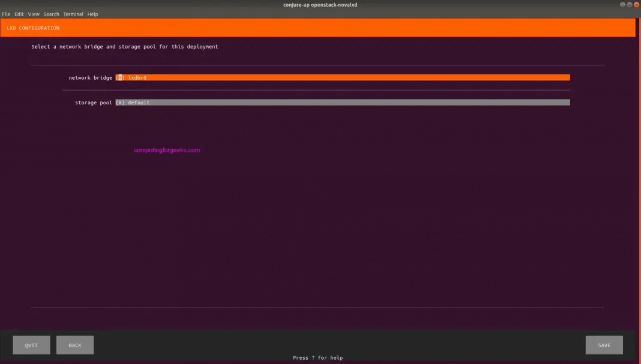
Task: Open the View menu
Action: pyautogui.click(x=33, y=14)
